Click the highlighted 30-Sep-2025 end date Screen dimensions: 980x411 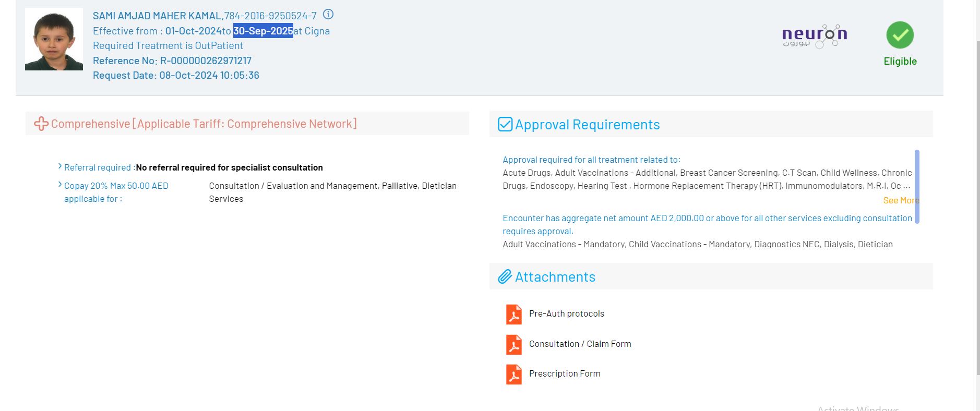click(x=263, y=31)
